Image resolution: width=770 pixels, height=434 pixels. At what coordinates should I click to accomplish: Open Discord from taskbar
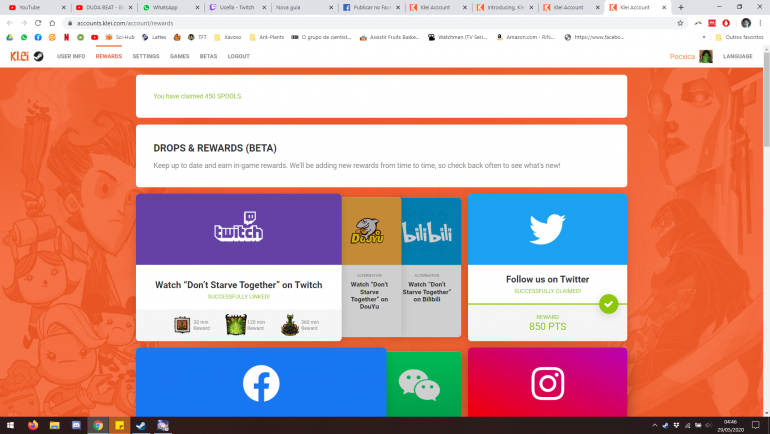click(76, 425)
